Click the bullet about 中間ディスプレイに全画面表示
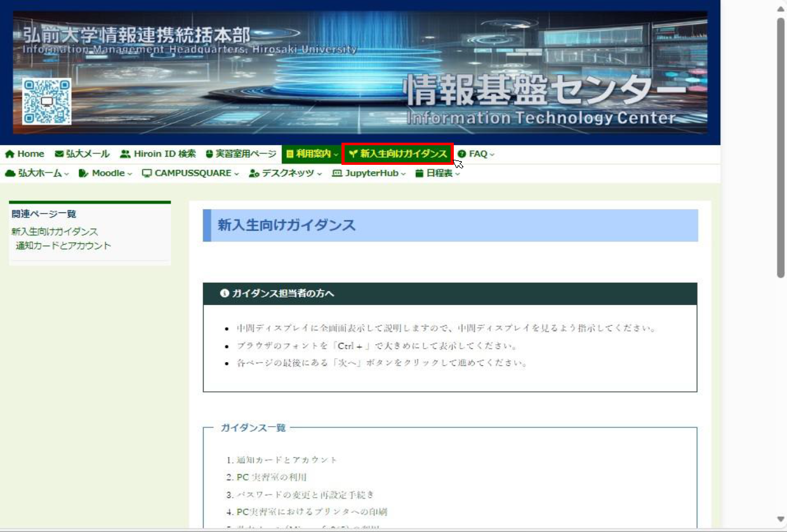 pos(446,328)
